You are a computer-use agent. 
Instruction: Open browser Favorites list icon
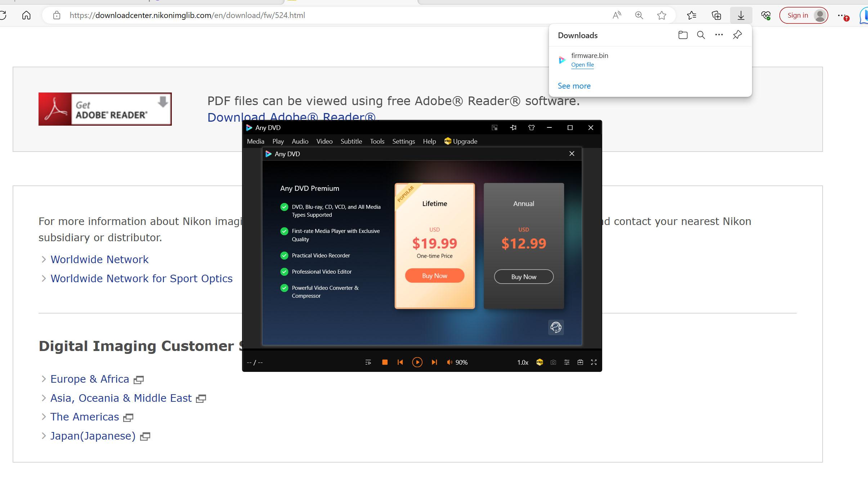[x=692, y=15]
